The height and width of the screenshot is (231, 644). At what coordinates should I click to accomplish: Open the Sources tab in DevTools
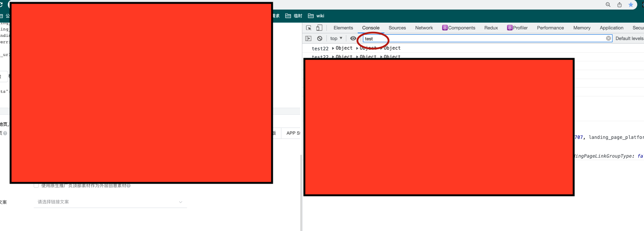[397, 28]
